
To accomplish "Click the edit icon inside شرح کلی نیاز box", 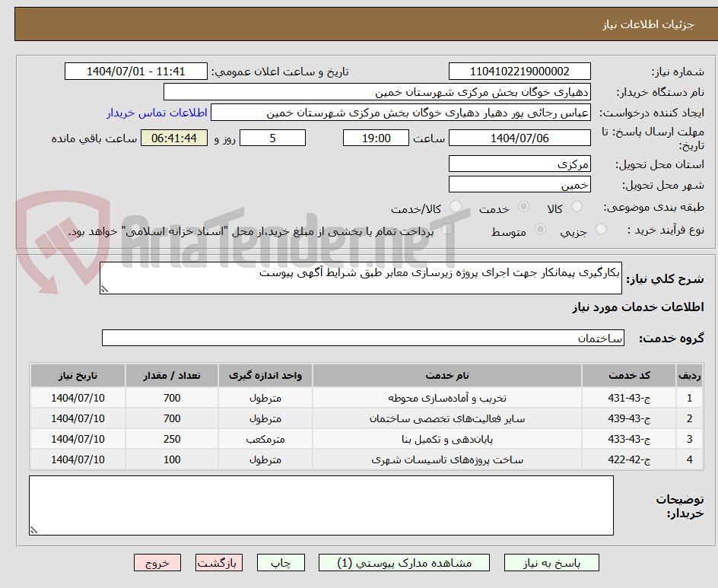I will point(104,288).
